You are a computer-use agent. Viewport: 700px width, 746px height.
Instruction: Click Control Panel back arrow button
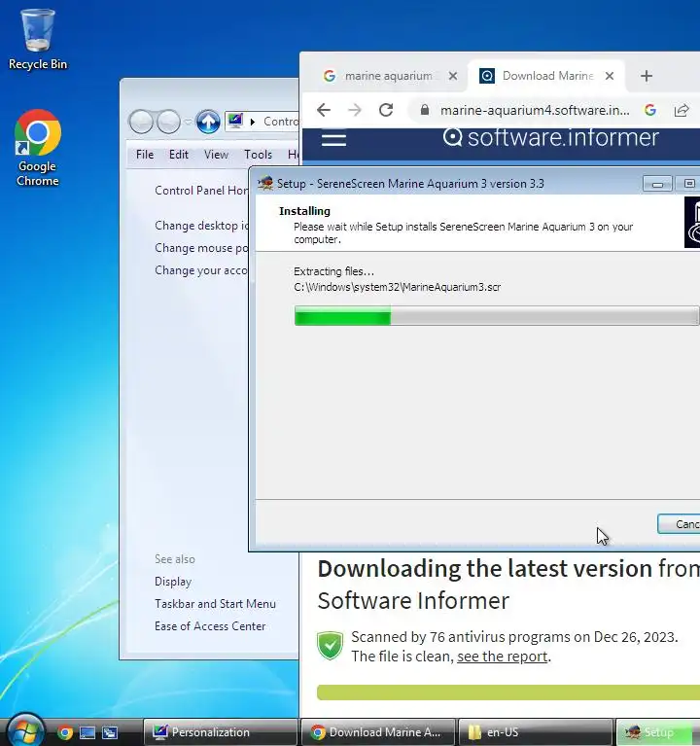tap(141, 122)
